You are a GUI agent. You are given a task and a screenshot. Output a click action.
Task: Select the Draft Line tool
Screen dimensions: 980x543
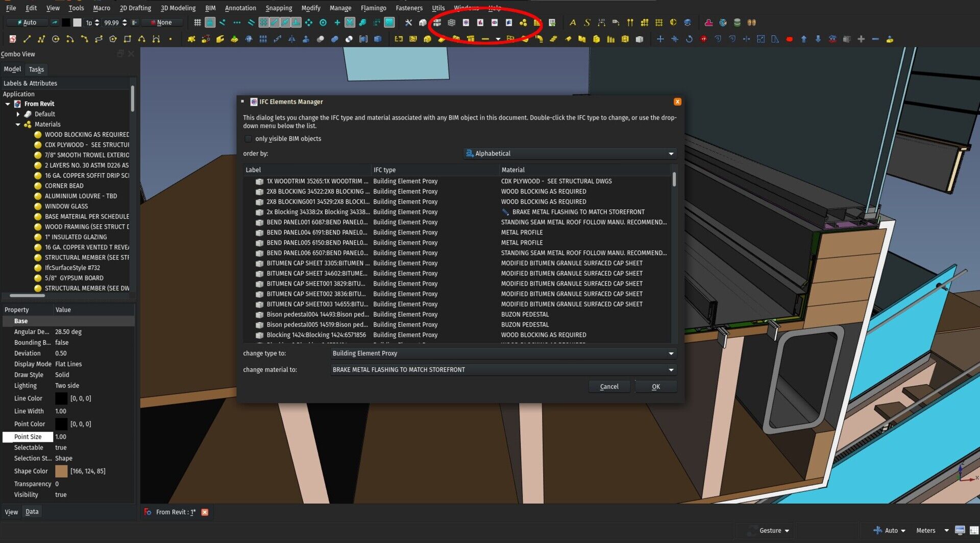(27, 39)
